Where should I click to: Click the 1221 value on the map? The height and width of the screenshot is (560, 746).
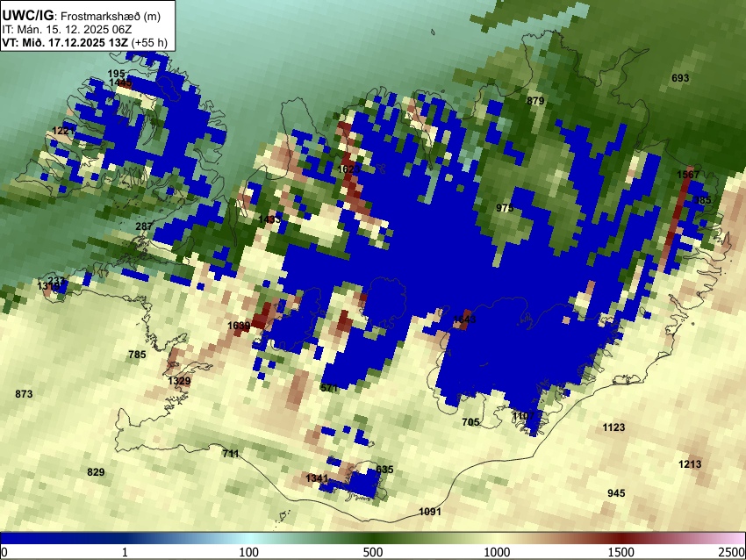[x=63, y=131]
